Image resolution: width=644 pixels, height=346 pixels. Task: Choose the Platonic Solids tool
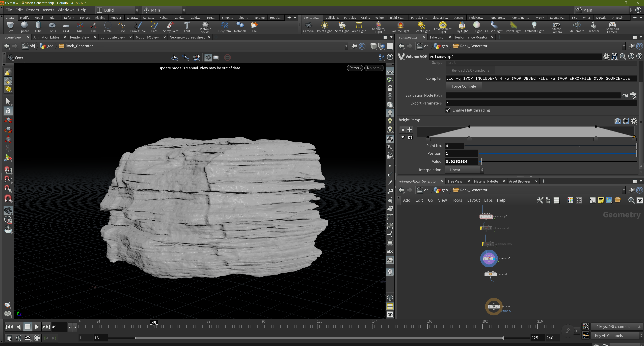tap(205, 27)
